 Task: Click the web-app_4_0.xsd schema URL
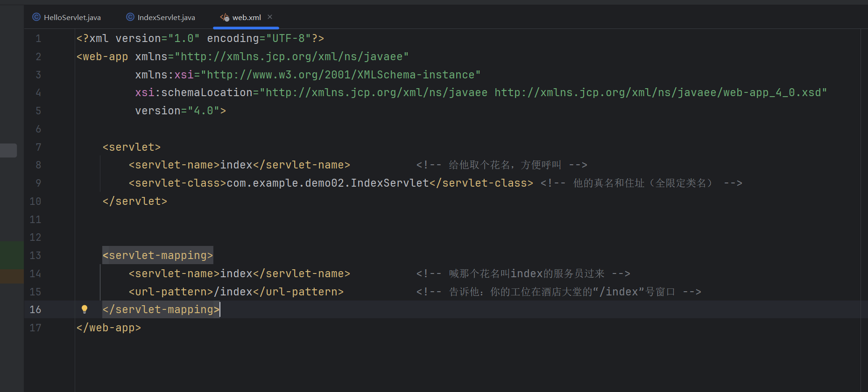tap(658, 92)
